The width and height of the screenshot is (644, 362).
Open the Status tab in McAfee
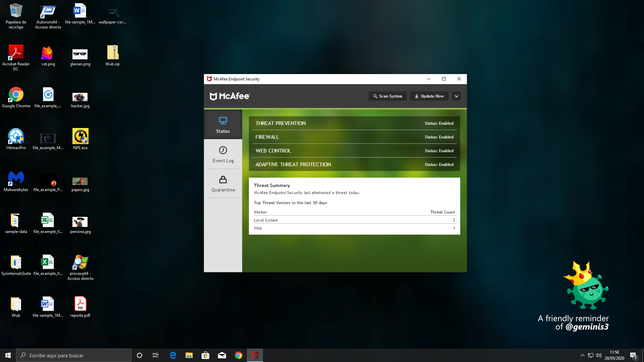(x=223, y=125)
